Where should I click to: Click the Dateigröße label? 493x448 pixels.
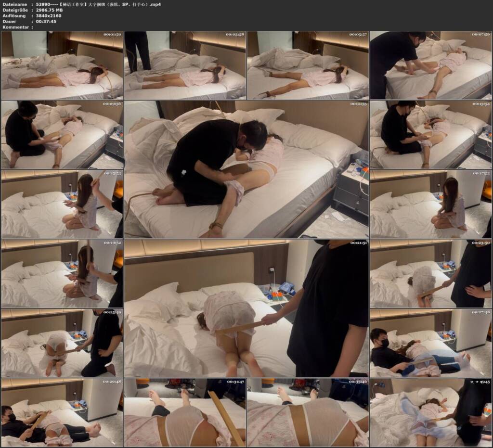(15, 10)
